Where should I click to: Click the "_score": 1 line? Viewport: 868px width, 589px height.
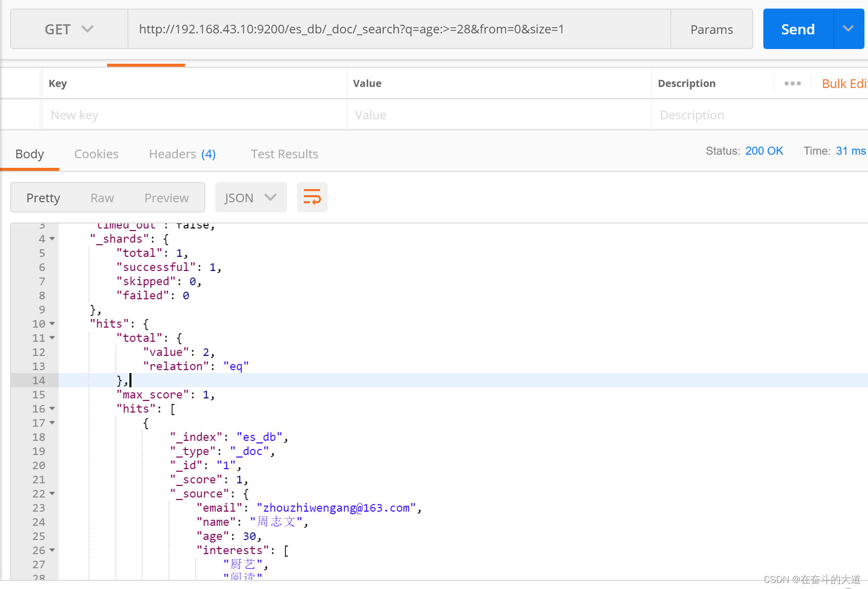pyautogui.click(x=209, y=479)
